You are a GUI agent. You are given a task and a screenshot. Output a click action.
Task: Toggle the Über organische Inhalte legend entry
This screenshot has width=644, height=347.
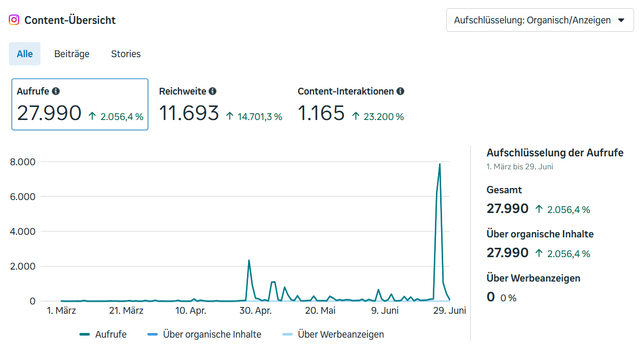click(204, 335)
